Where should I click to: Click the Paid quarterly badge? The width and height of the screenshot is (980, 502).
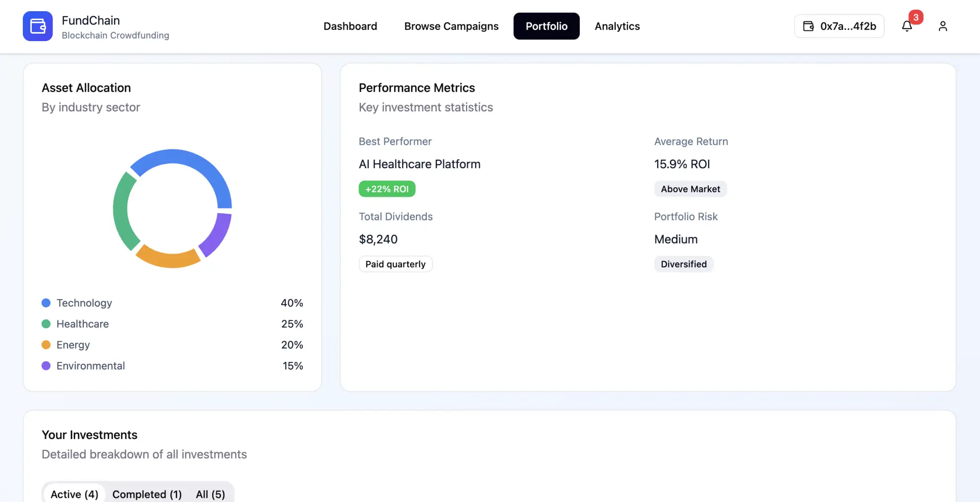pyautogui.click(x=396, y=264)
